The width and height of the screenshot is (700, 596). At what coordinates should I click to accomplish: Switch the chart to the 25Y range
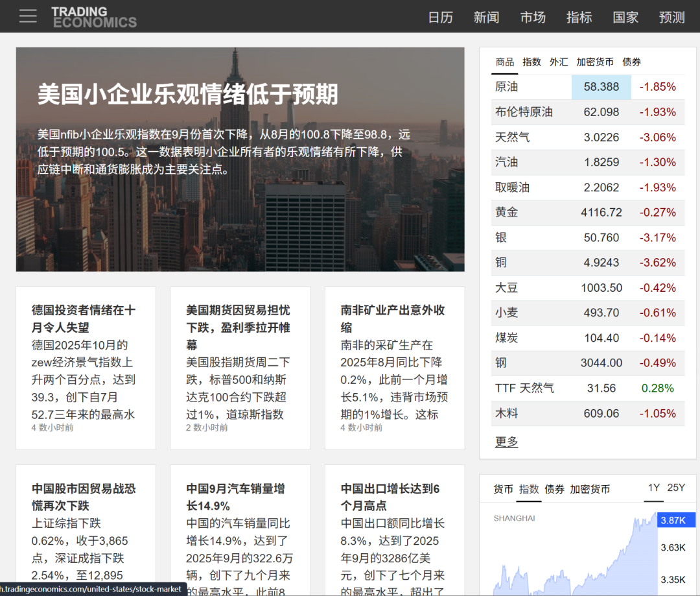(x=675, y=488)
